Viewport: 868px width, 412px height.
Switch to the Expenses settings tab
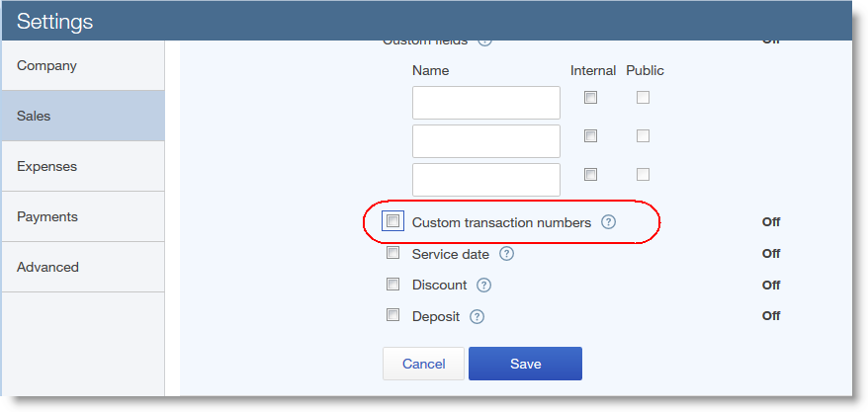(82, 166)
